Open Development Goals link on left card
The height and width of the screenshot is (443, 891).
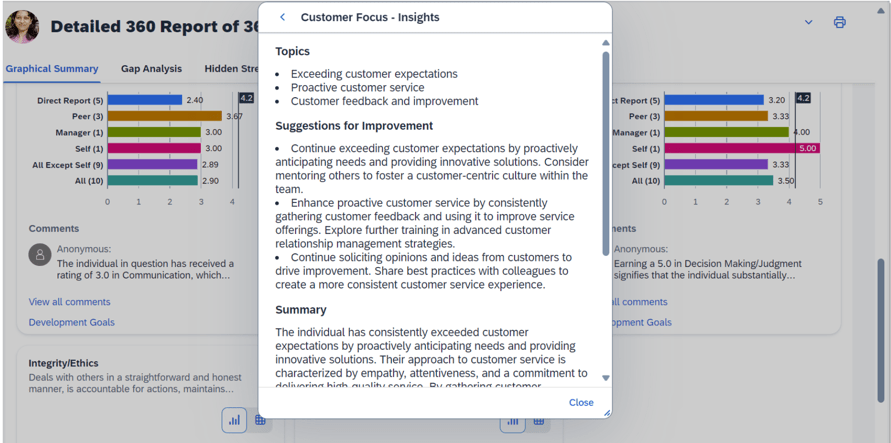(71, 322)
